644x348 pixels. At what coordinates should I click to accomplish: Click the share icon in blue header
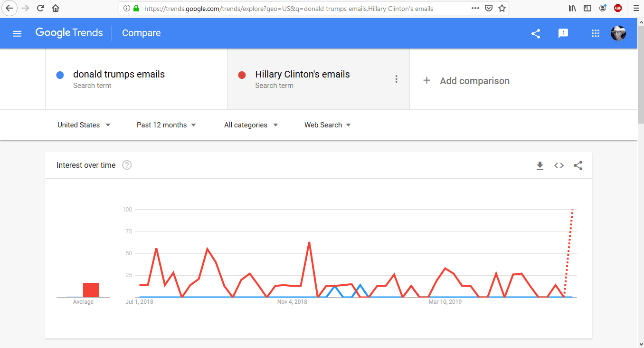[x=536, y=33]
